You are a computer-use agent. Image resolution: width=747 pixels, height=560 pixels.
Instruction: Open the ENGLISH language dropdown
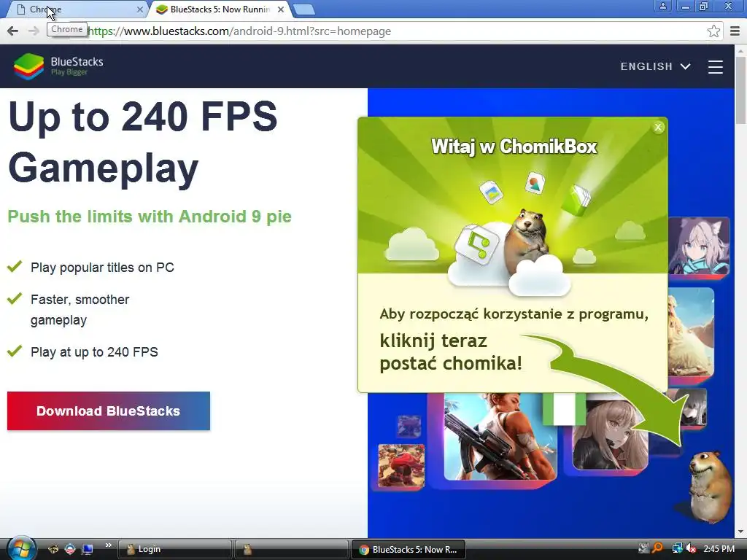coord(656,66)
